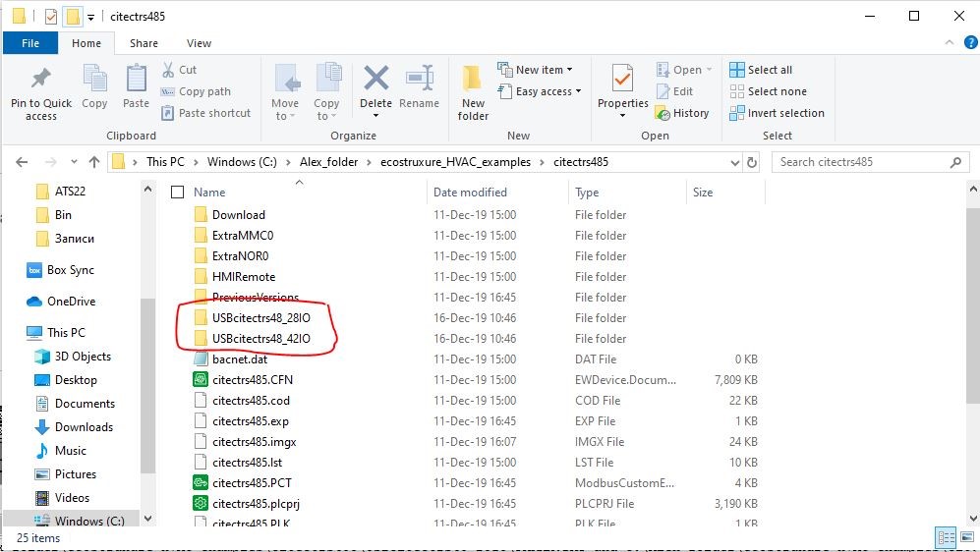Open the File menu tab

point(30,43)
